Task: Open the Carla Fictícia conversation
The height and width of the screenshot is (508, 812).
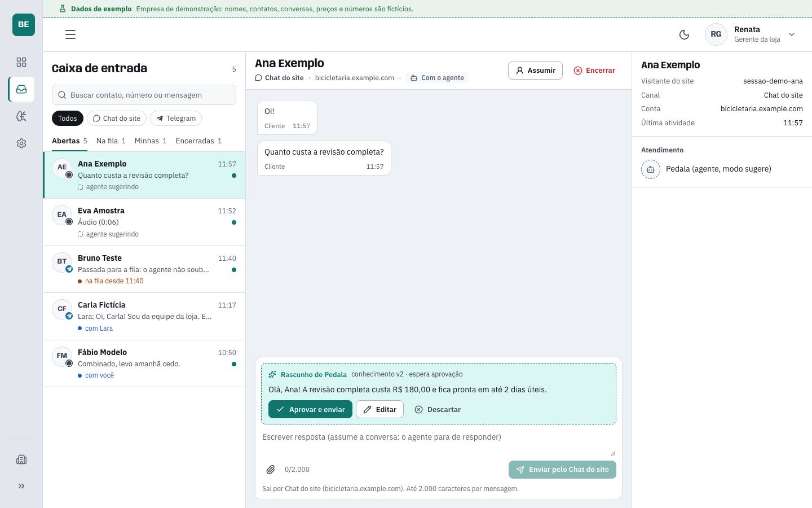Action: [144, 317]
